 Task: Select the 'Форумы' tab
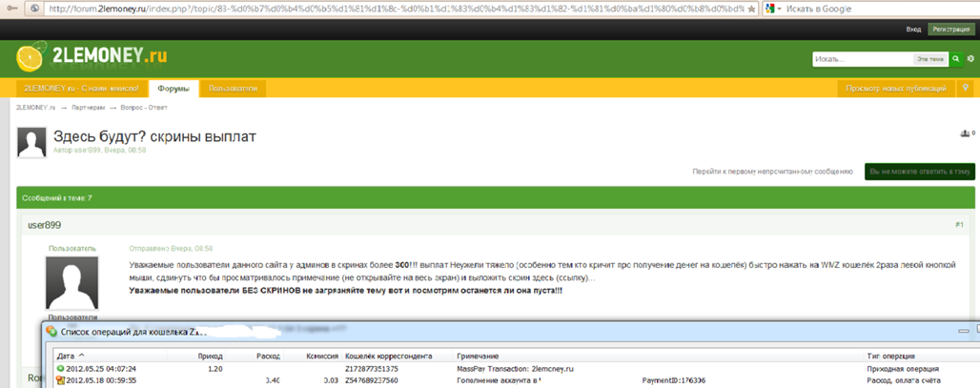coord(174,89)
